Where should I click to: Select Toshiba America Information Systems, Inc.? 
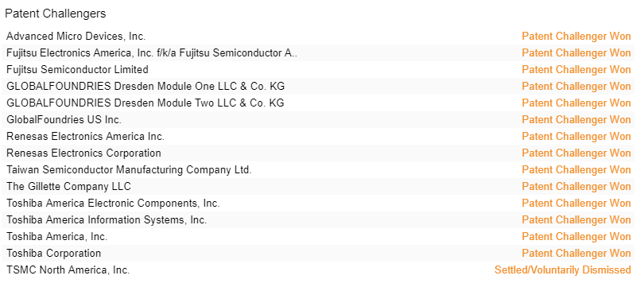(x=107, y=220)
